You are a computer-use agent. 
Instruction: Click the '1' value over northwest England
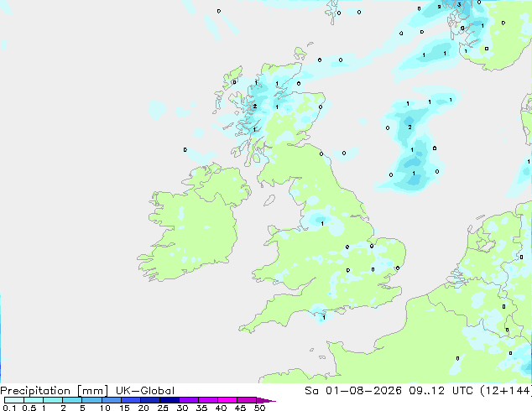(x=322, y=223)
